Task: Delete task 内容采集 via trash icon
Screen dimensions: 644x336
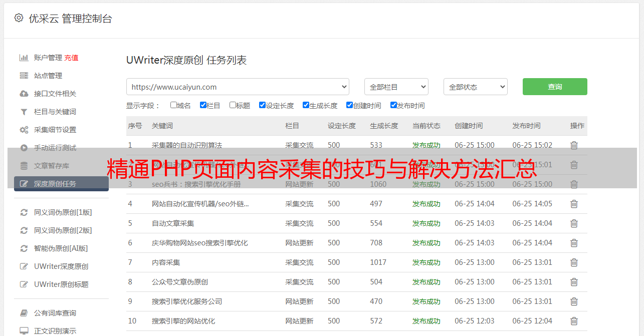Action: (x=574, y=262)
